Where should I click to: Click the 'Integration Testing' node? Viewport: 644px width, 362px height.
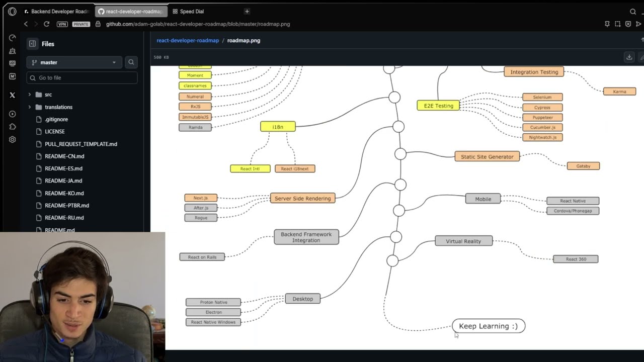pyautogui.click(x=534, y=72)
